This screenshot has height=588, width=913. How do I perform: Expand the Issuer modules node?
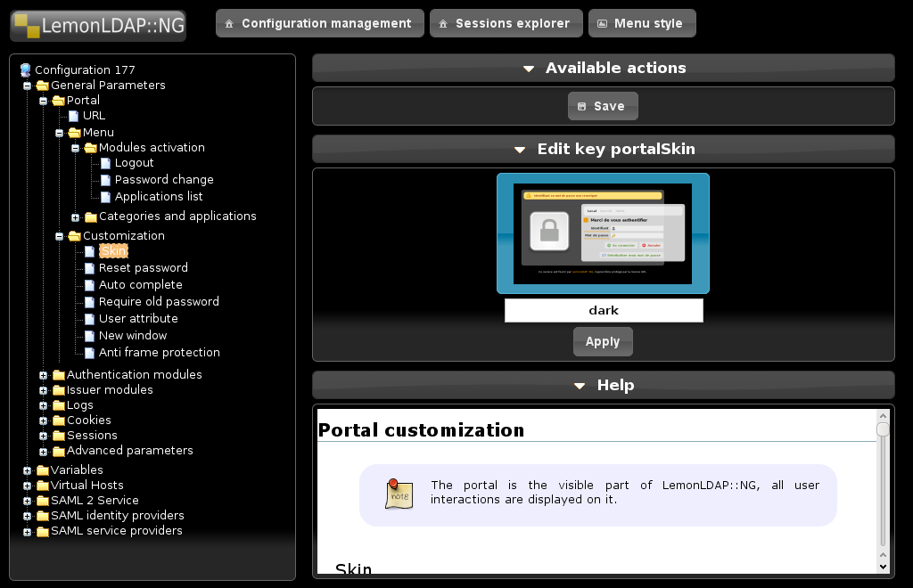point(43,391)
